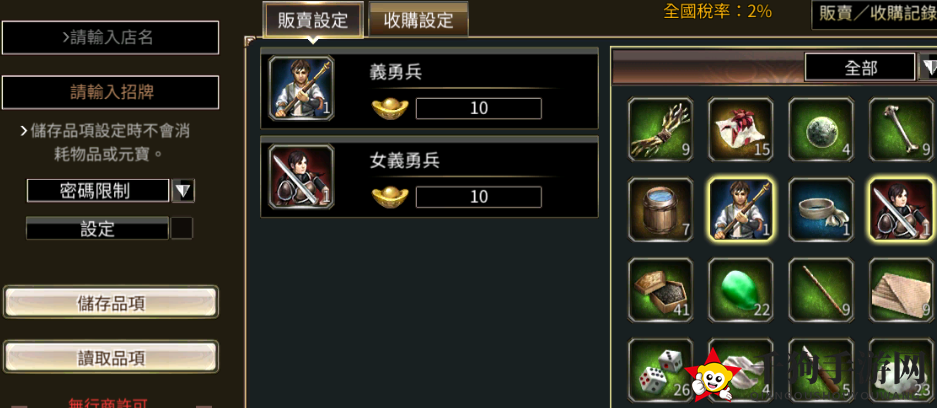This screenshot has width=937, height=408.
Task: Select the wooden stick item with count 9
Action: tap(821, 290)
